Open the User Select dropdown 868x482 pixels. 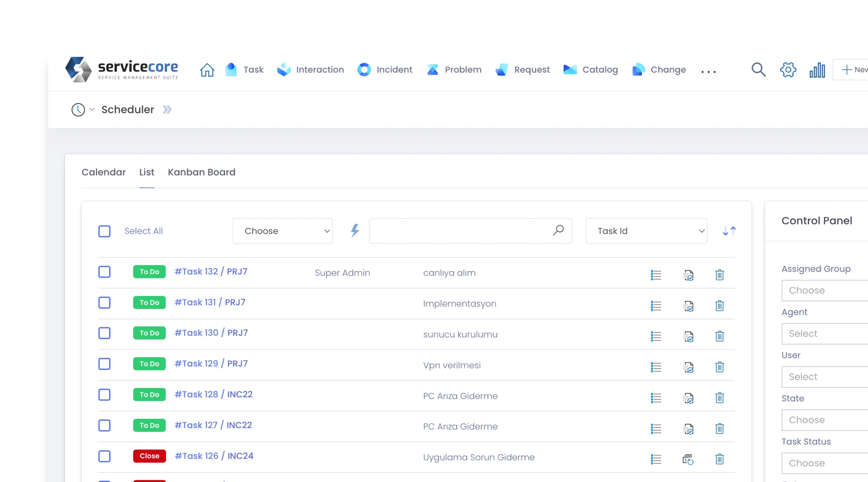pos(825,377)
